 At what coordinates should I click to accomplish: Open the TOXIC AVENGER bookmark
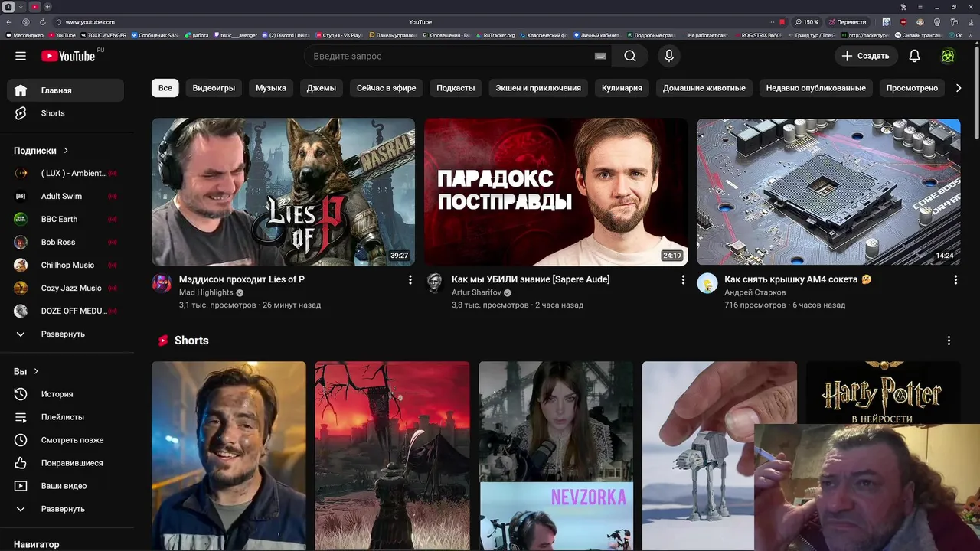click(103, 35)
